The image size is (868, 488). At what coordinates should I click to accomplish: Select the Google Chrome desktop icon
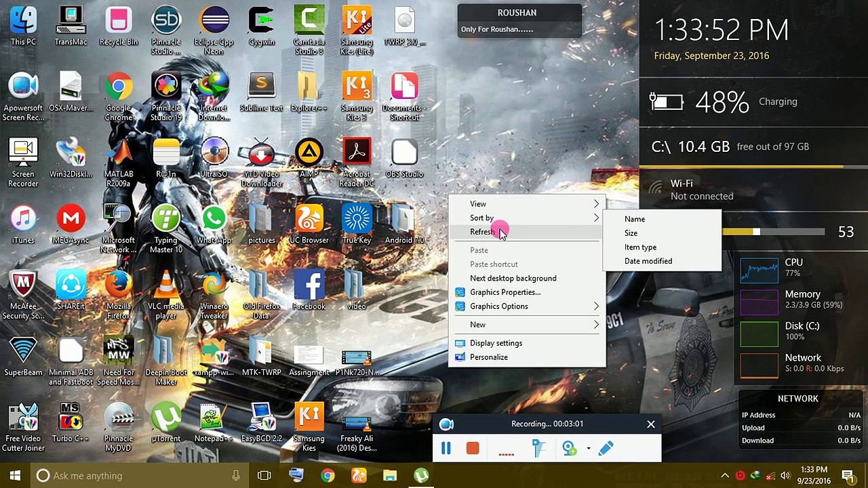tap(119, 97)
